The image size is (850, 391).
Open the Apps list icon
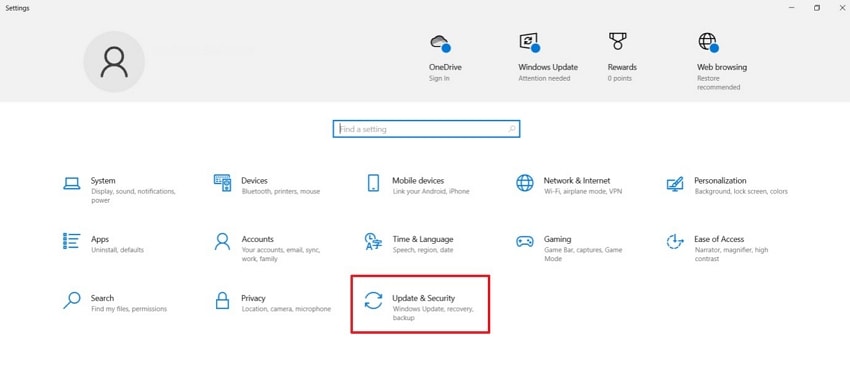click(72, 241)
